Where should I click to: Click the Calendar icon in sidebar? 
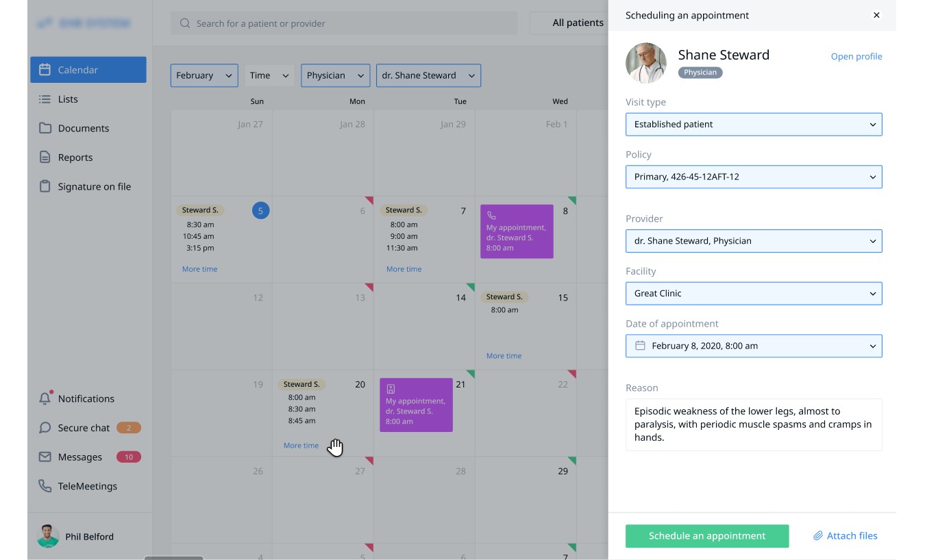[45, 70]
